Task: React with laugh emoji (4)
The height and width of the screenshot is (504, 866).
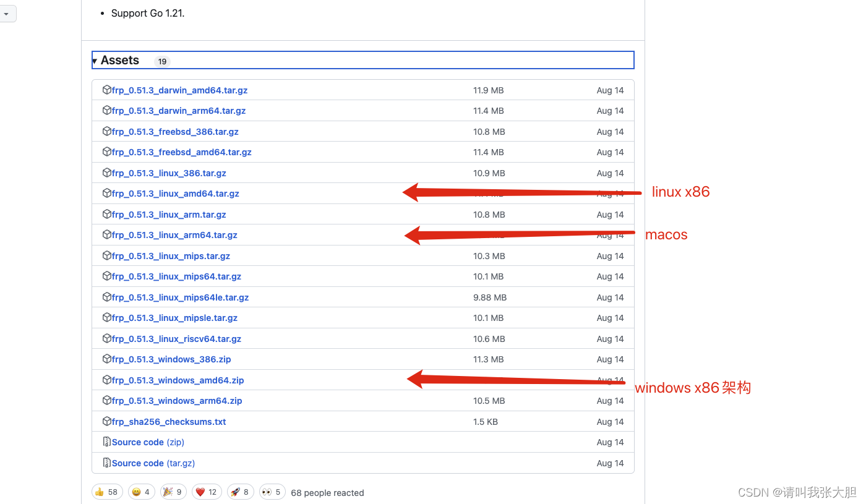Action: click(x=141, y=492)
